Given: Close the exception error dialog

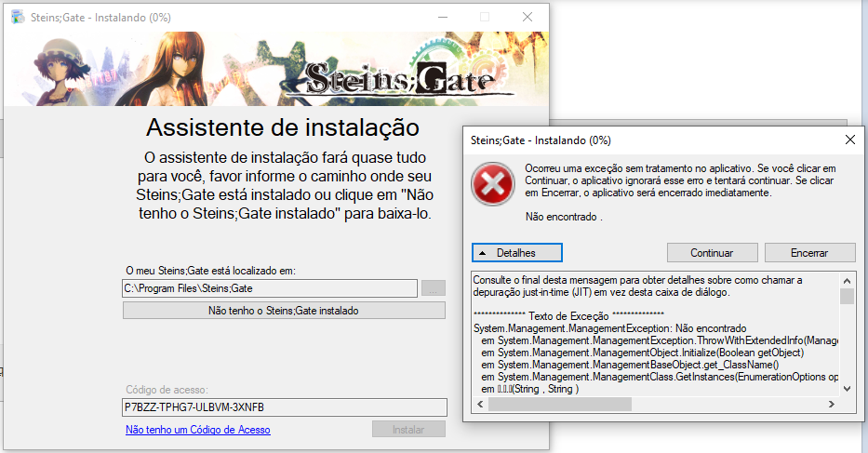Looking at the screenshot, I should (x=850, y=140).
